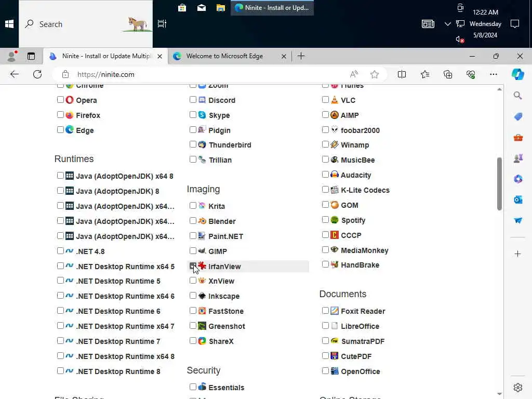Open Mail app from taskbar
The image size is (532, 399).
[x=202, y=7]
